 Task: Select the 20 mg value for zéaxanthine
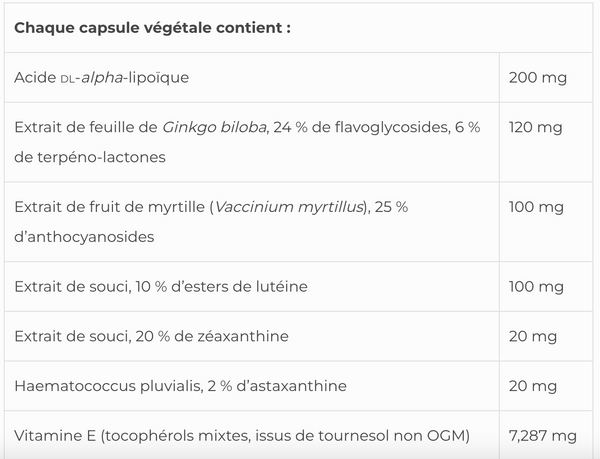pos(533,336)
